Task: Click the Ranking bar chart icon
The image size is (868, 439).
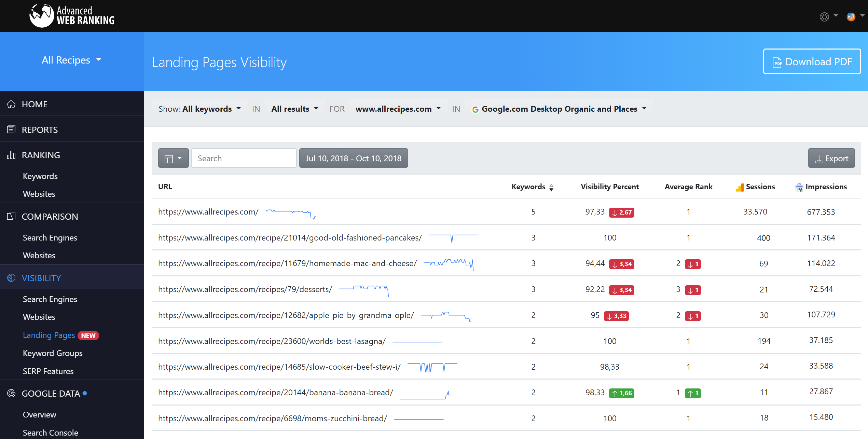Action: coord(11,155)
